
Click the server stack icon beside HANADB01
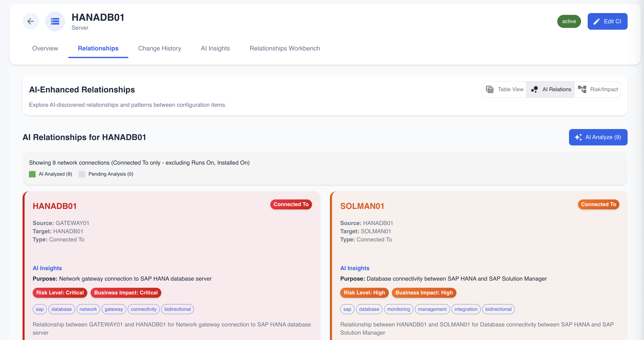tap(55, 21)
